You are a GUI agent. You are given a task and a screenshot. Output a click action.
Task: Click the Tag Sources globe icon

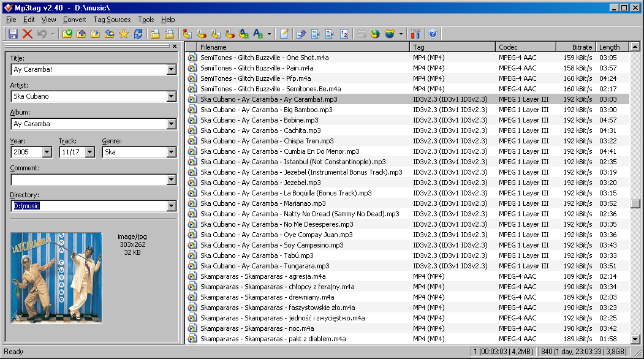coord(375,34)
